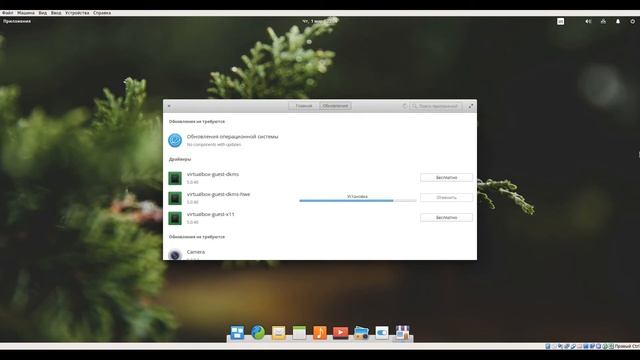
Task: Open the Calendar app in dock
Action: tap(299, 332)
